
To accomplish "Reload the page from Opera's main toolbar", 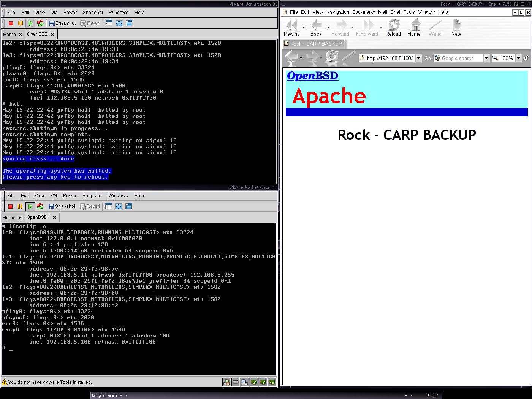I will click(x=393, y=28).
